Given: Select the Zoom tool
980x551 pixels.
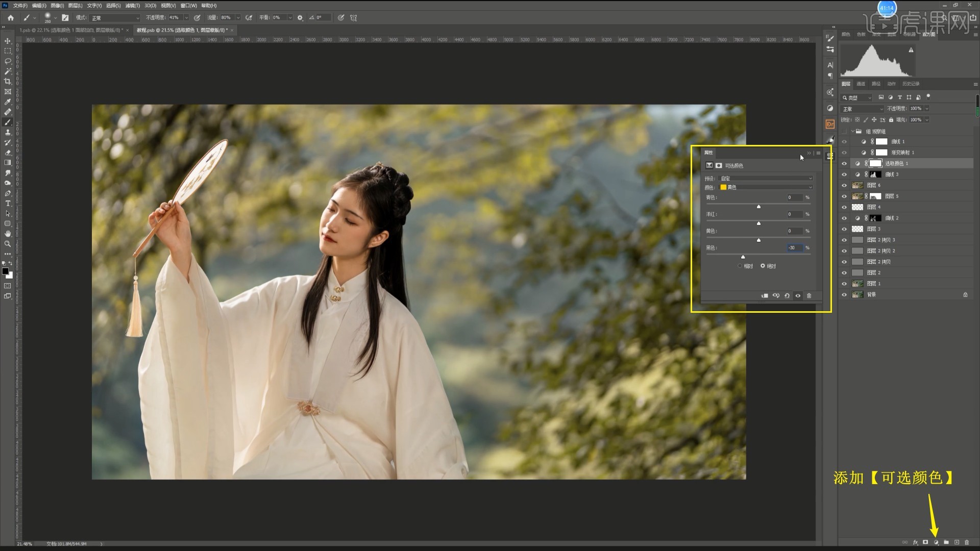Looking at the screenshot, I should click(x=8, y=244).
